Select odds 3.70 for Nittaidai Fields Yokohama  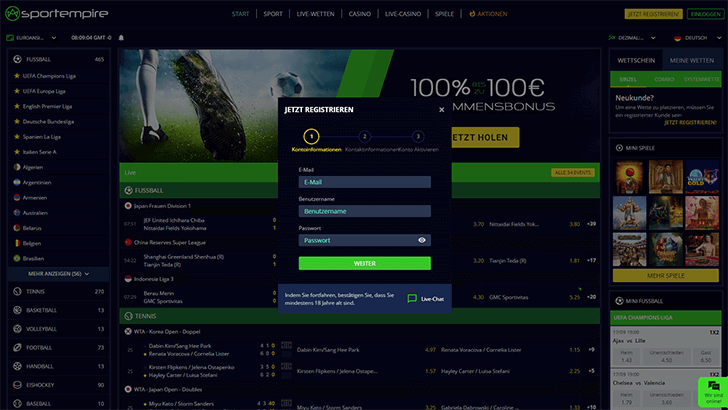478,224
